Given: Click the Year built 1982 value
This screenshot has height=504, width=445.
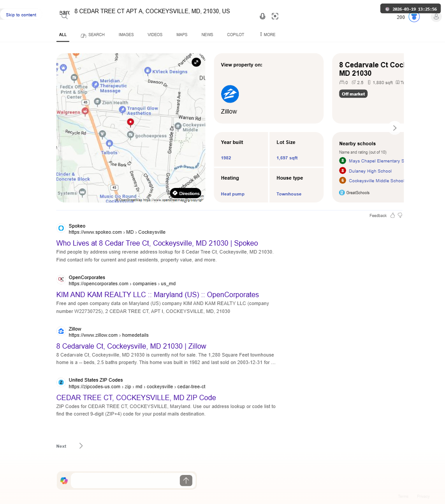Looking at the screenshot, I should click(x=226, y=158).
